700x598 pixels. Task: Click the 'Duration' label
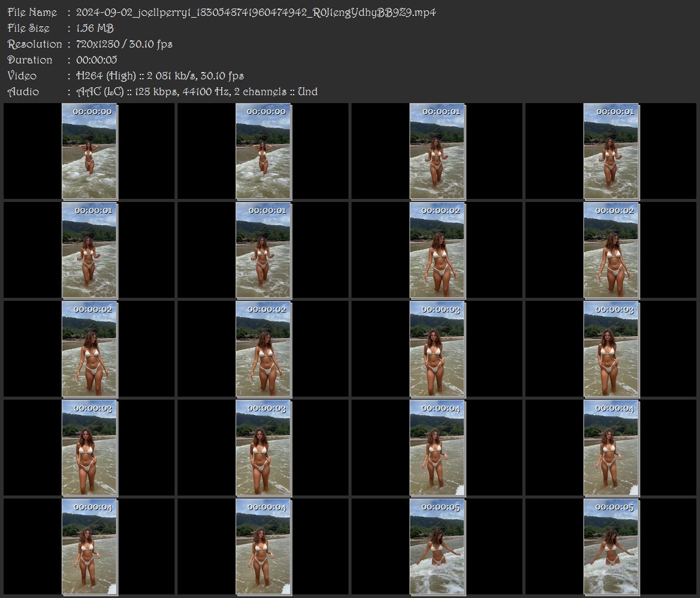point(30,60)
